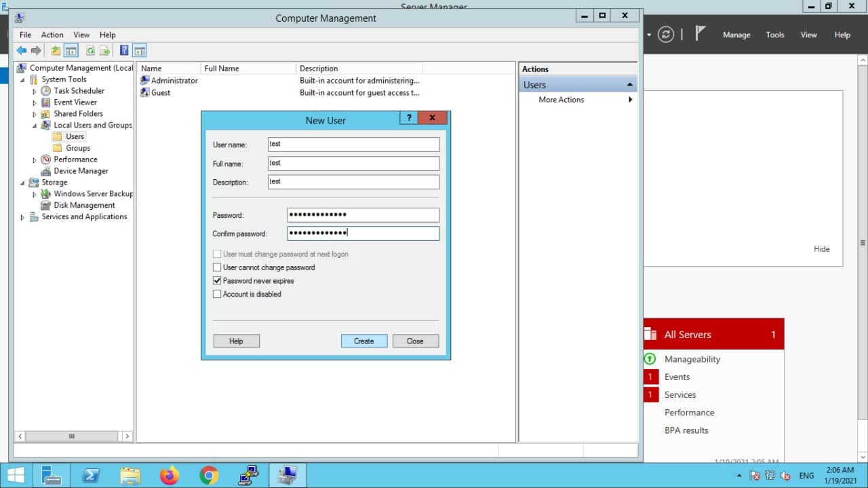Open PowerShell from the taskbar

coord(92,476)
